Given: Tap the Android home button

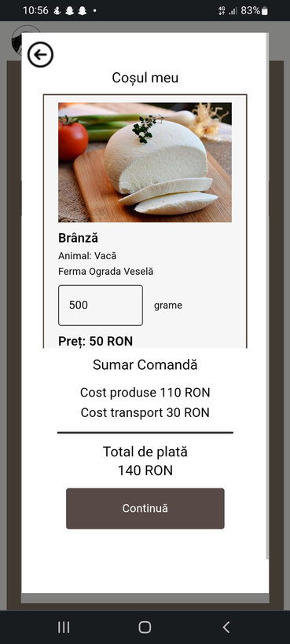Looking at the screenshot, I should pyautogui.click(x=145, y=628).
